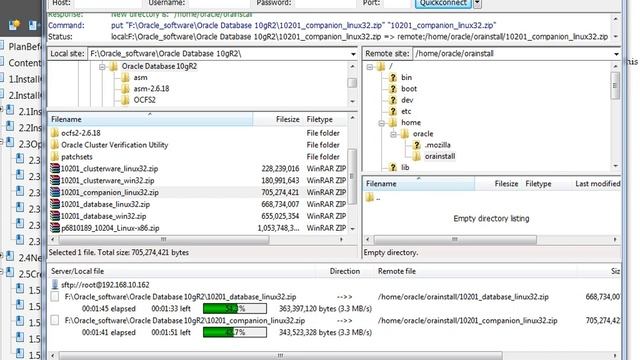The width and height of the screenshot is (640, 360).
Task: Sort local files by Filesize column
Action: 278,119
